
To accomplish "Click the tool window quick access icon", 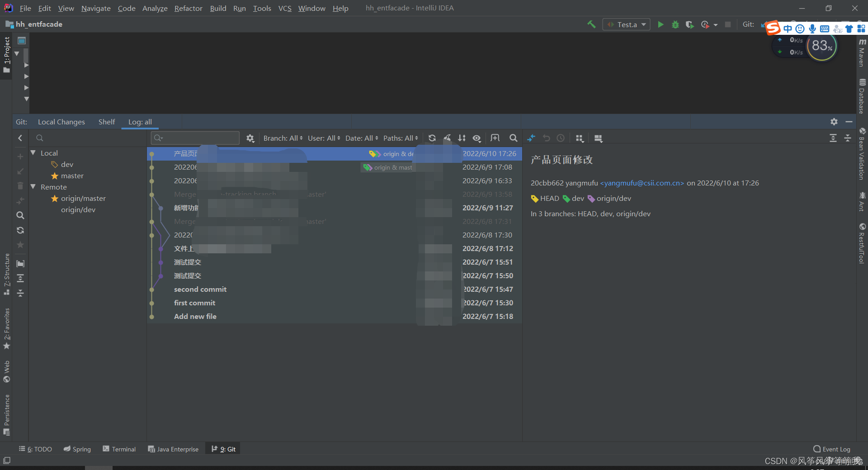I will [x=6, y=461].
